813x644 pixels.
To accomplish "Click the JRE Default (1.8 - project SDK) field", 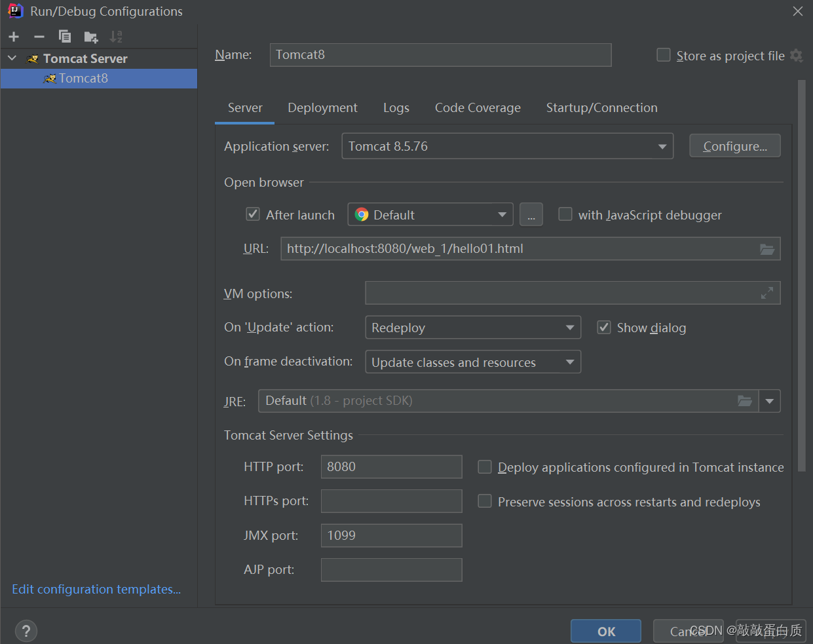I will pos(508,401).
